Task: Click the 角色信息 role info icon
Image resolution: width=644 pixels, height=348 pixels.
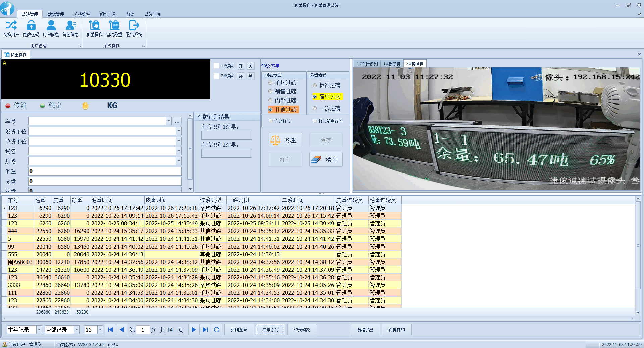Action: [70, 26]
